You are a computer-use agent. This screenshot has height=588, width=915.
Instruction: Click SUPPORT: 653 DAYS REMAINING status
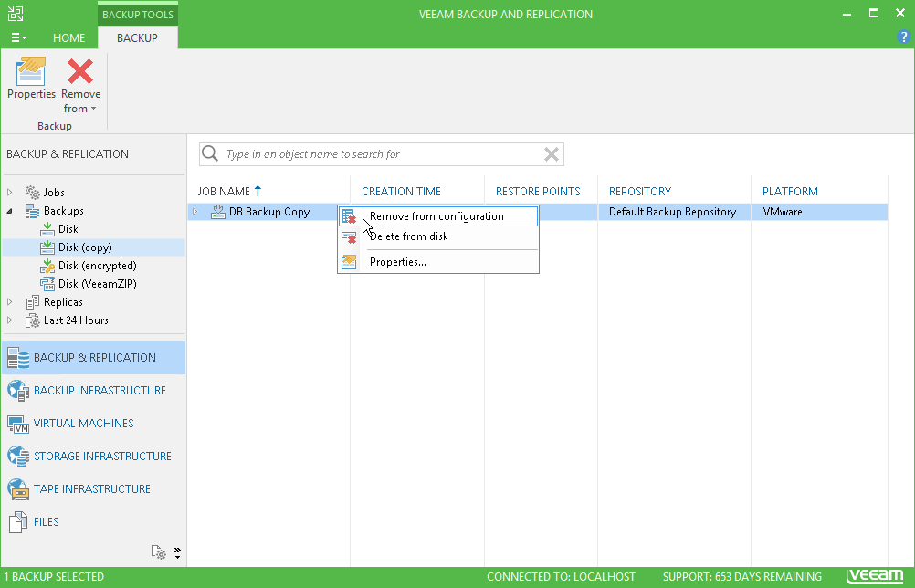pos(742,577)
